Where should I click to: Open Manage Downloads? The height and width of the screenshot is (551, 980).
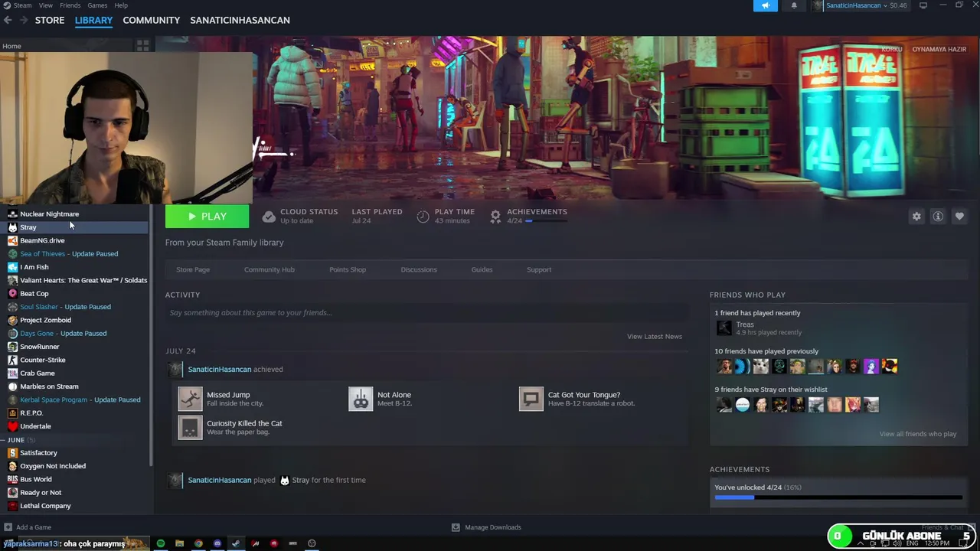tap(486, 527)
